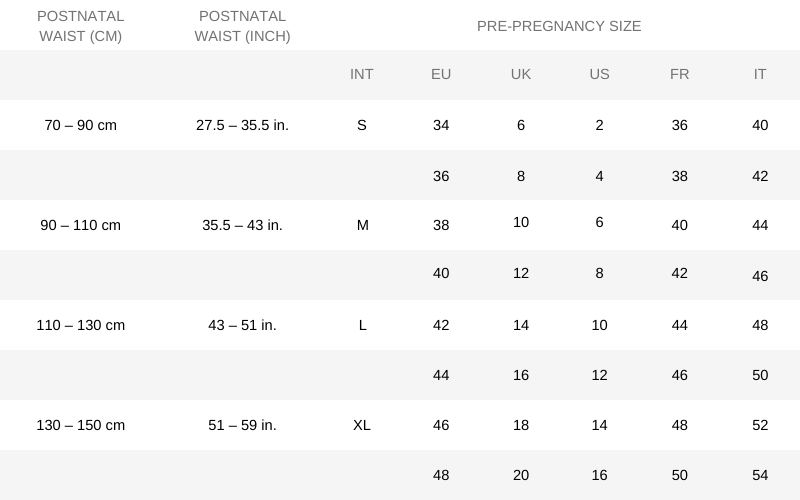Select the FR column label
The image size is (800, 500).
(x=680, y=75)
